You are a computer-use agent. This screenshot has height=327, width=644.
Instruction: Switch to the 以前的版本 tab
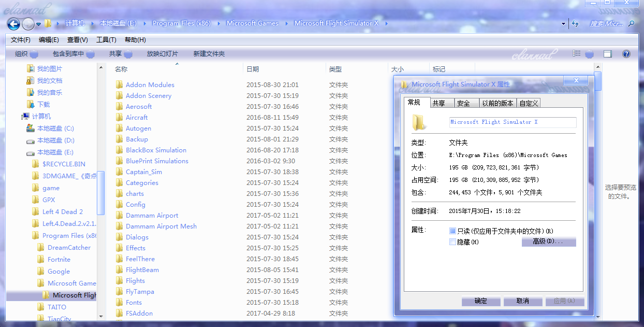click(498, 103)
